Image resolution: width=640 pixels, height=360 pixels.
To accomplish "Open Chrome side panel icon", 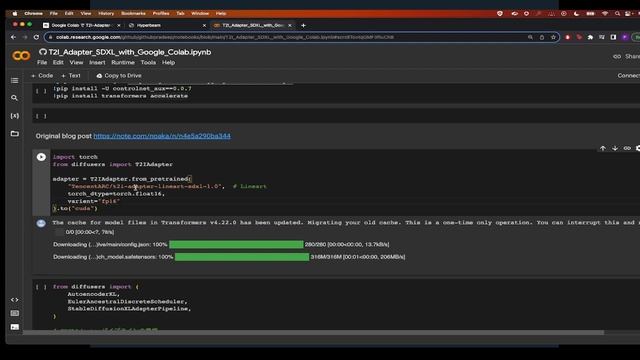I will tap(613, 37).
